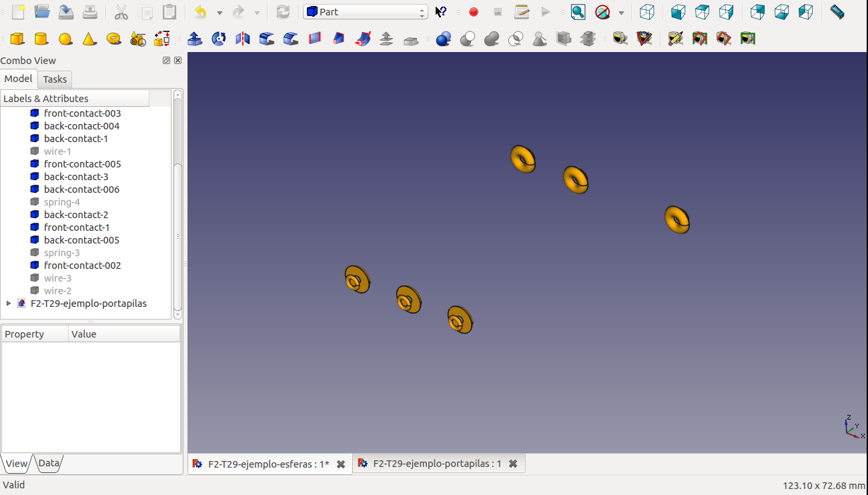Insert a cylinder solid
Viewport: 868px width, 495px height.
tap(41, 39)
